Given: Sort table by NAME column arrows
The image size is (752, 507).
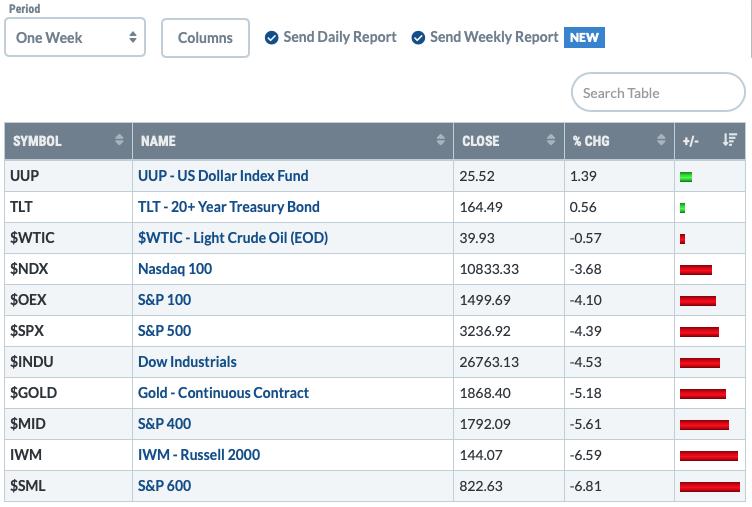Looking at the screenshot, I should coord(440,140).
